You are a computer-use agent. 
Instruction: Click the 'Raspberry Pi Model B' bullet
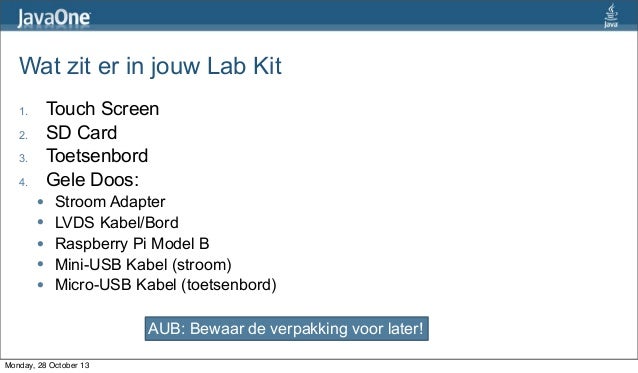132,244
